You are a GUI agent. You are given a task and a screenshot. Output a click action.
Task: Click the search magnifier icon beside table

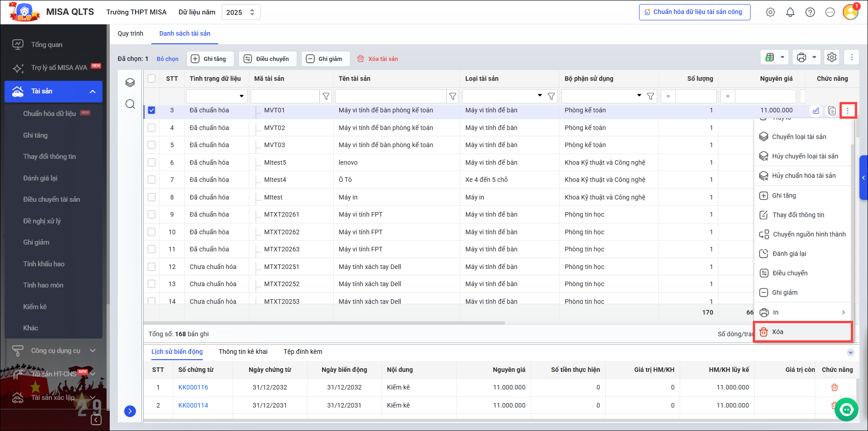point(130,104)
